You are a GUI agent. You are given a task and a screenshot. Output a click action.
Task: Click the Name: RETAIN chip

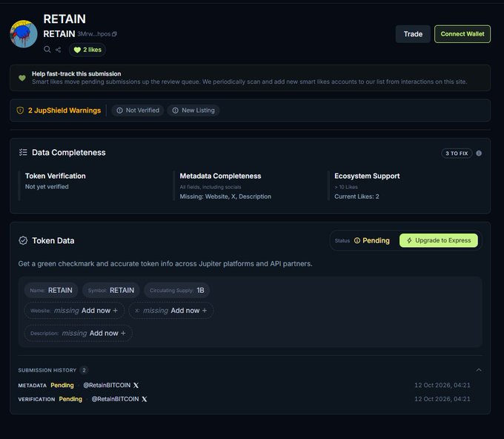click(x=51, y=291)
